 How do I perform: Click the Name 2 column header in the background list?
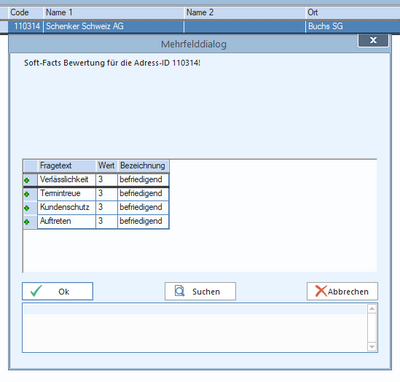[x=245, y=13]
